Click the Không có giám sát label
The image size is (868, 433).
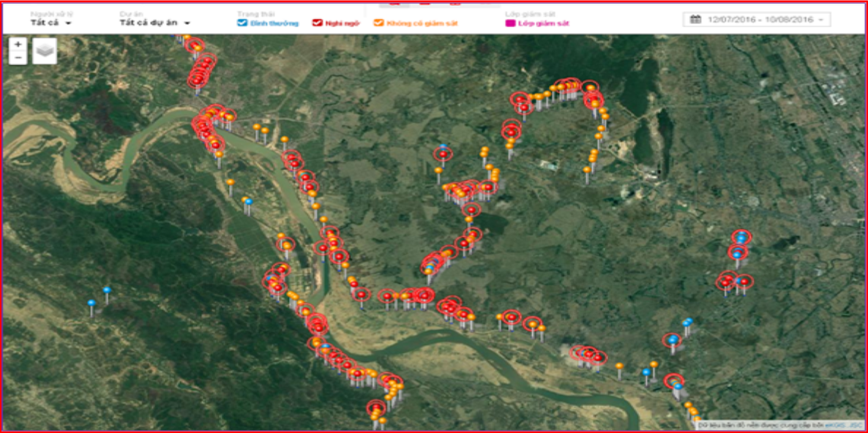tap(422, 23)
